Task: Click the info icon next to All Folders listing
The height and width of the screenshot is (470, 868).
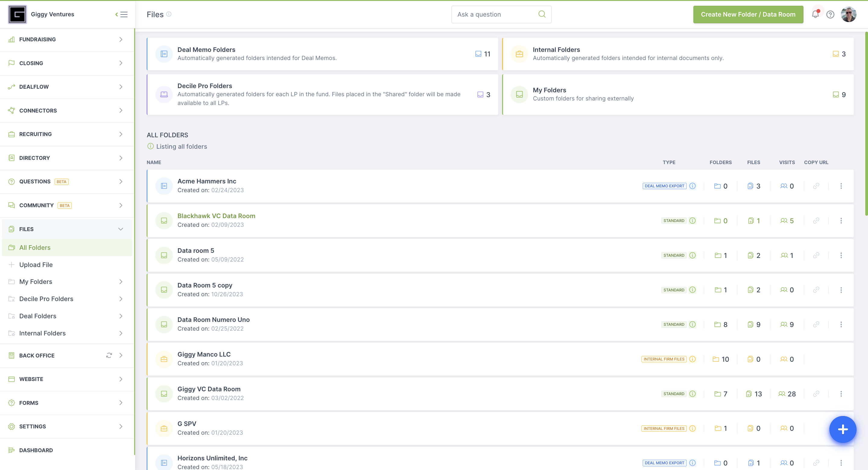Action: (150, 146)
